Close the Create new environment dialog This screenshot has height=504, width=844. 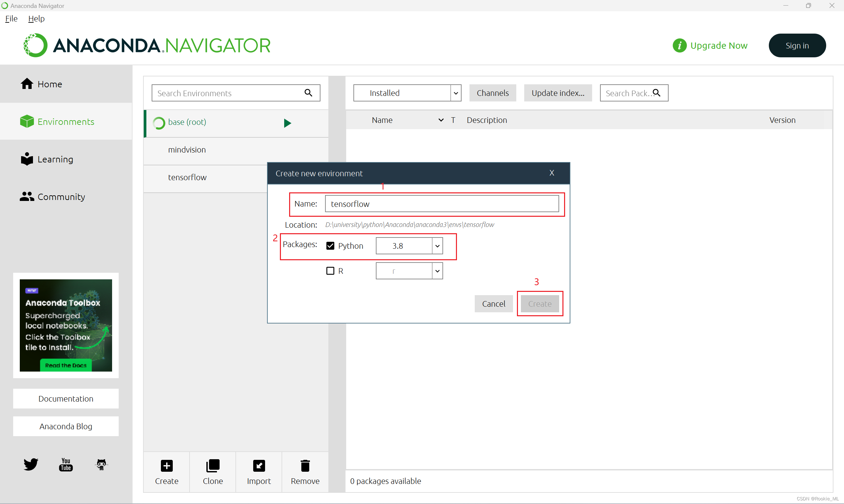click(x=551, y=173)
